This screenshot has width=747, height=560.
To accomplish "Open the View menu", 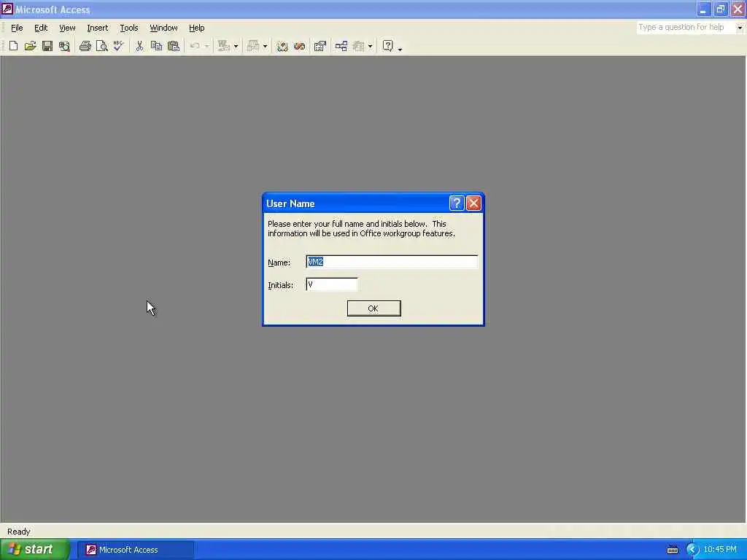I will pos(67,28).
